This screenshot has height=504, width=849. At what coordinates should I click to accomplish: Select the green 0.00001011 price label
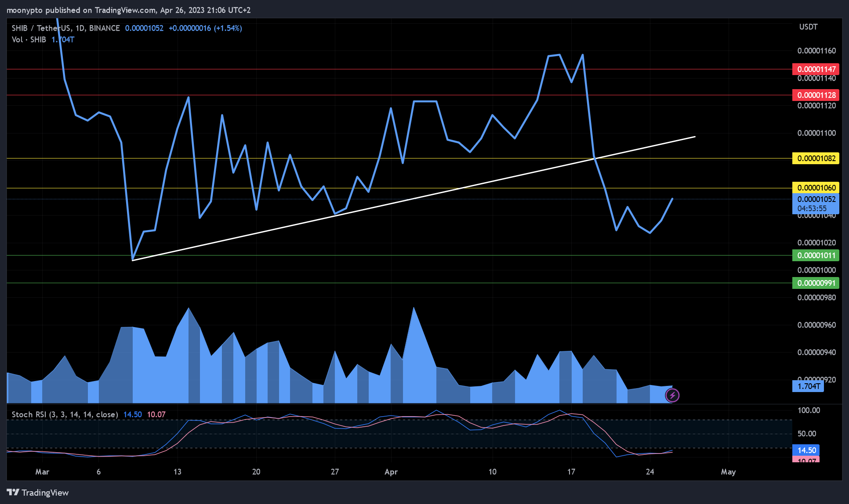pyautogui.click(x=816, y=256)
